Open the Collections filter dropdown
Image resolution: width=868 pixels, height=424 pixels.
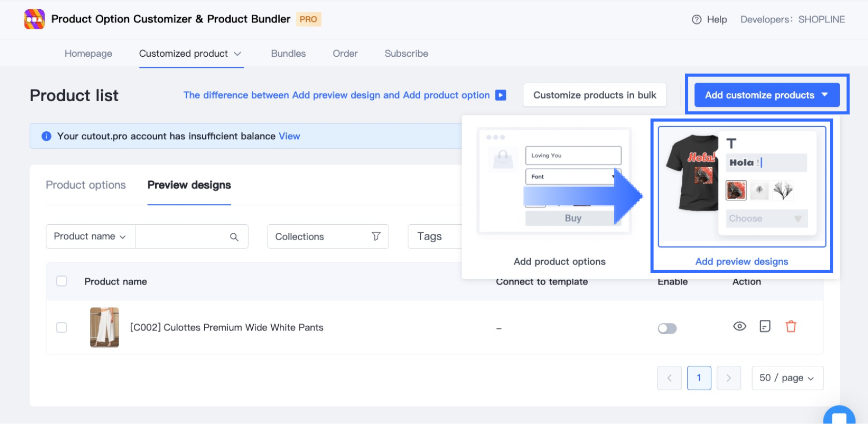(328, 237)
